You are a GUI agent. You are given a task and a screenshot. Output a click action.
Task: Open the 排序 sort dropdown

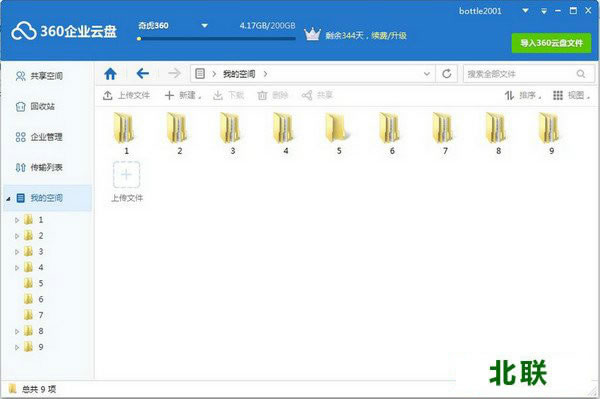[522, 95]
